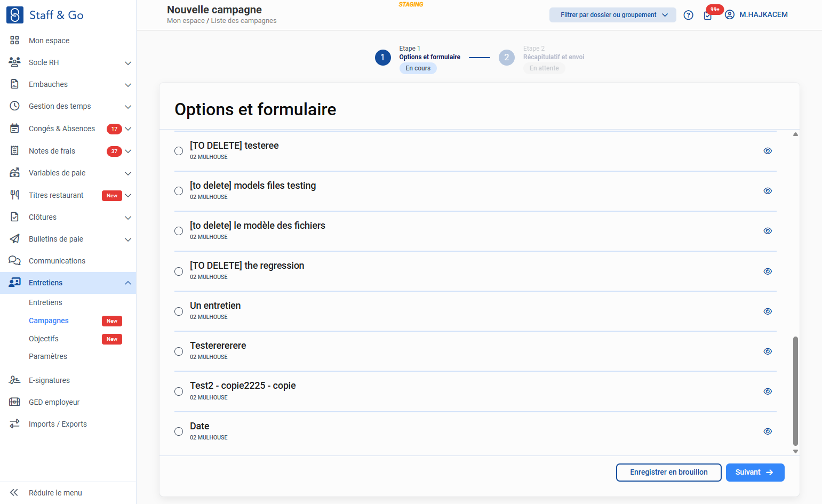Click the Mon espace grid icon

pos(15,41)
